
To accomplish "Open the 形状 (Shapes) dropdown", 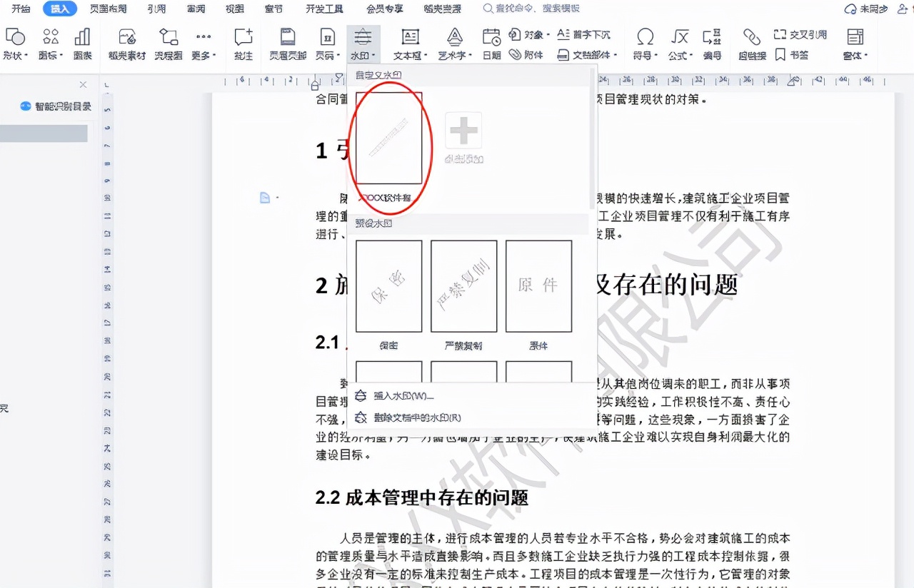I will [x=15, y=44].
